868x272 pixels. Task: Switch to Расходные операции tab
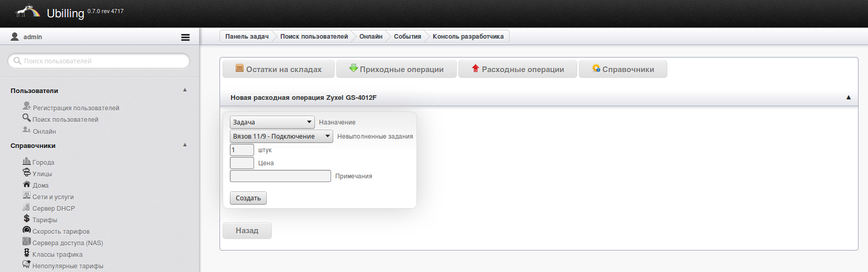tap(518, 70)
